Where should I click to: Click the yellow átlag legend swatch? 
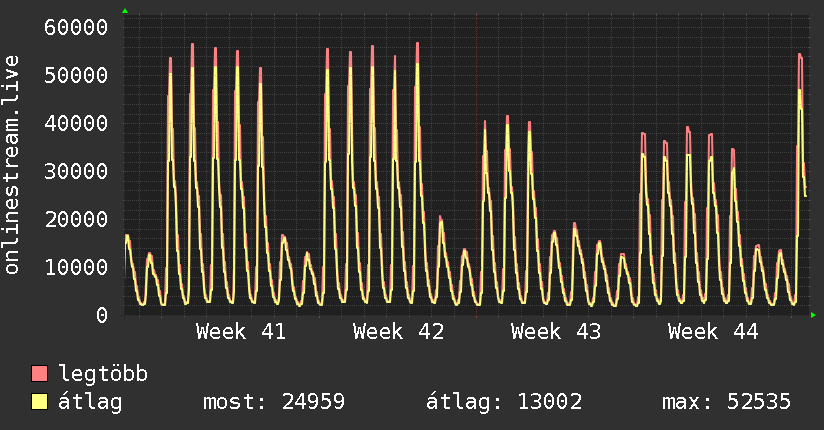click(x=39, y=401)
